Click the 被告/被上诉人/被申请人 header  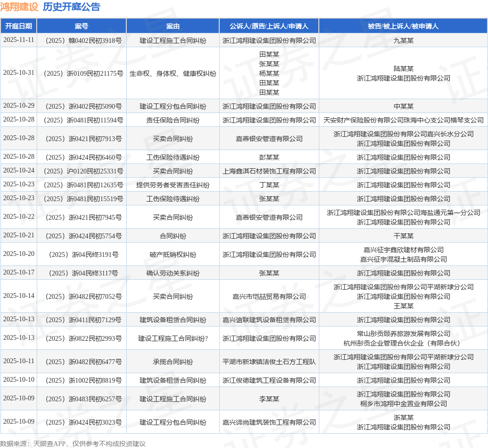pyautogui.click(x=403, y=26)
